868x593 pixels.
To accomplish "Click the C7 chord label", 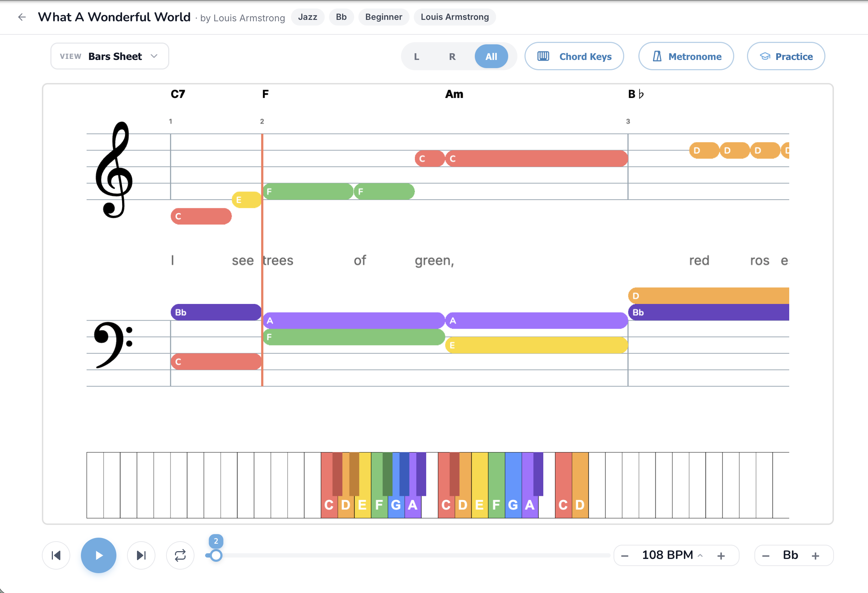I will [178, 94].
